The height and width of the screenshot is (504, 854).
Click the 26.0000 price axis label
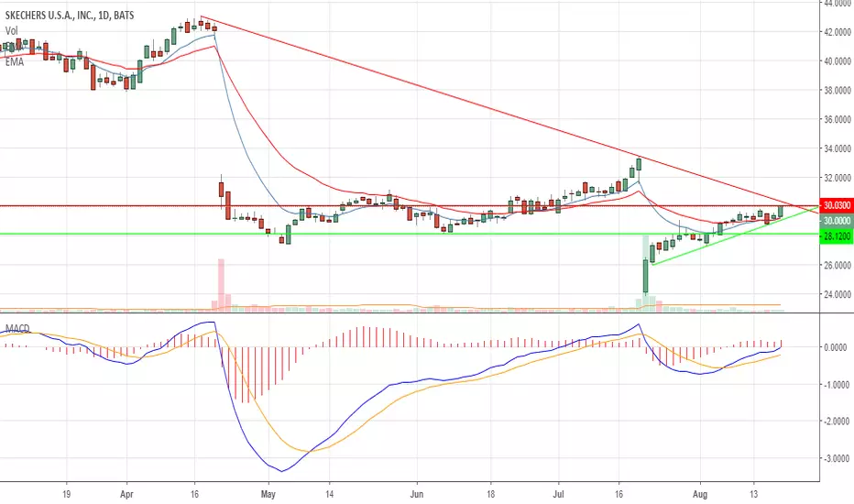(838, 265)
